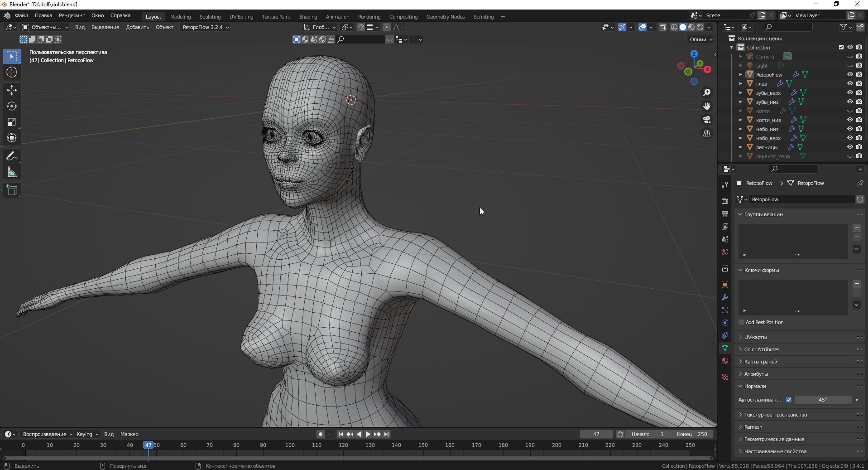The image size is (868, 470).
Task: Select the Scale tool
Action: point(12,122)
